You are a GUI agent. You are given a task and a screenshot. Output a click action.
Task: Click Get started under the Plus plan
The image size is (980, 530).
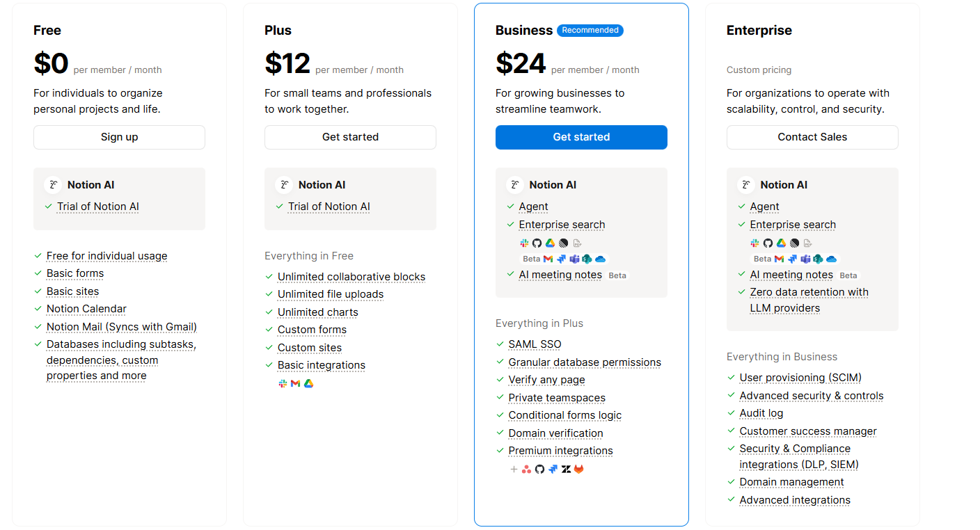tap(350, 137)
